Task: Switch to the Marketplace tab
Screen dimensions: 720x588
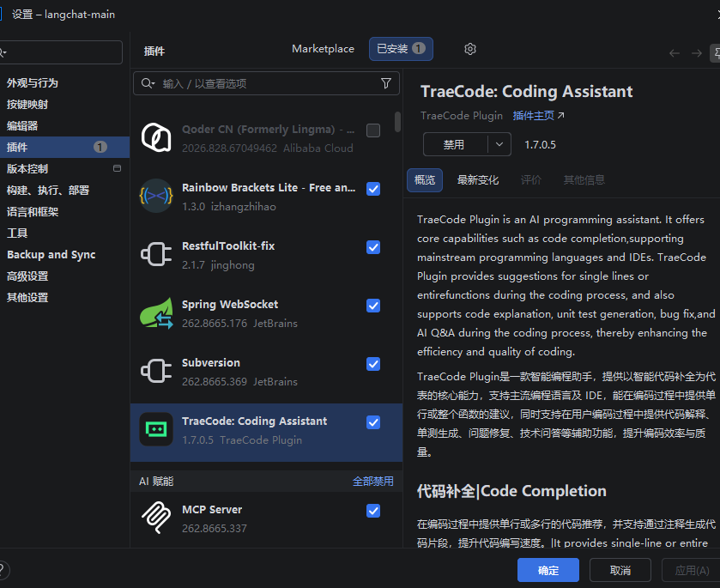Action: point(323,49)
